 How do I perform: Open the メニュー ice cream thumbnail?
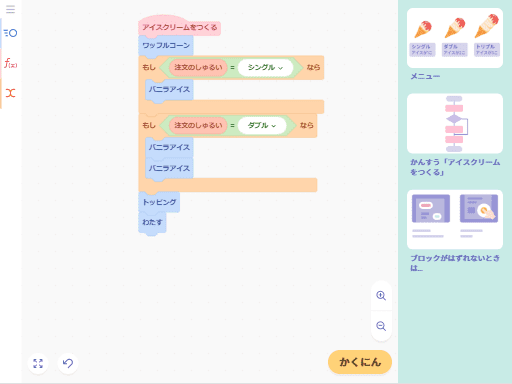[x=455, y=38]
